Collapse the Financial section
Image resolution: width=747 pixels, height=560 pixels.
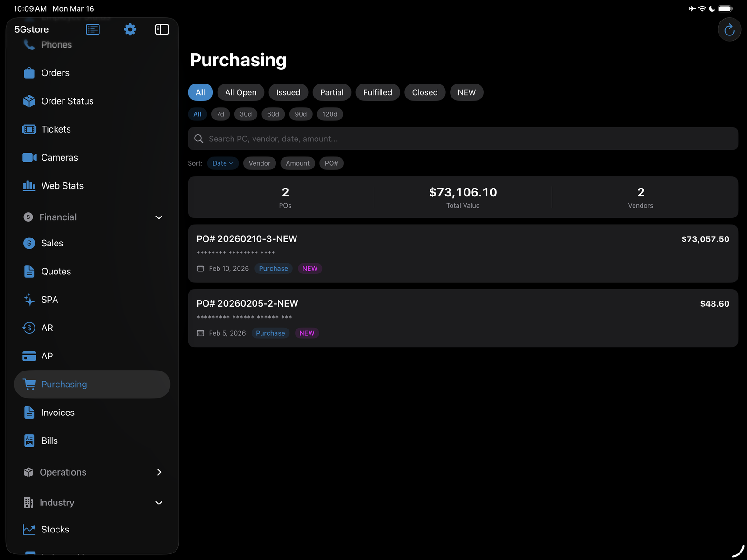click(x=159, y=217)
